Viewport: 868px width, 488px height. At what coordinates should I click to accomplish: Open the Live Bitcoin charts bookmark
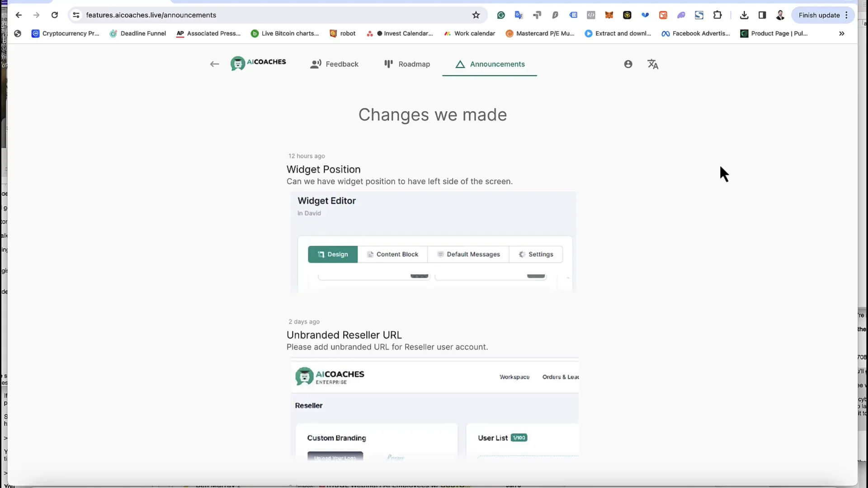pyautogui.click(x=285, y=33)
